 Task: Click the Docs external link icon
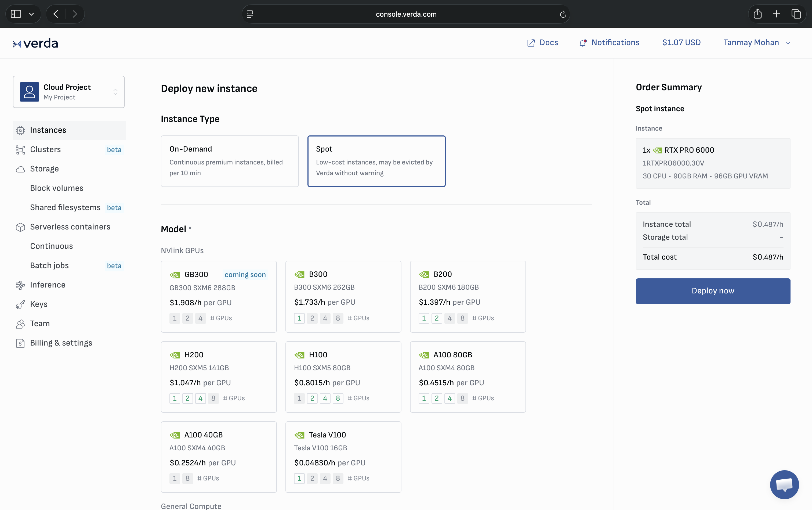tap(531, 43)
